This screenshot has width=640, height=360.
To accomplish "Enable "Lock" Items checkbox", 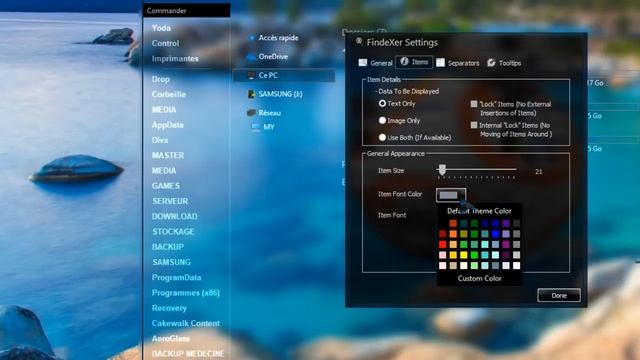I will coord(474,104).
